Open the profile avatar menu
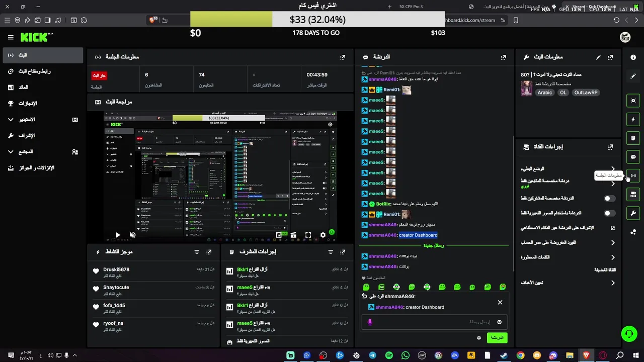The image size is (644, 362). pos(625,37)
